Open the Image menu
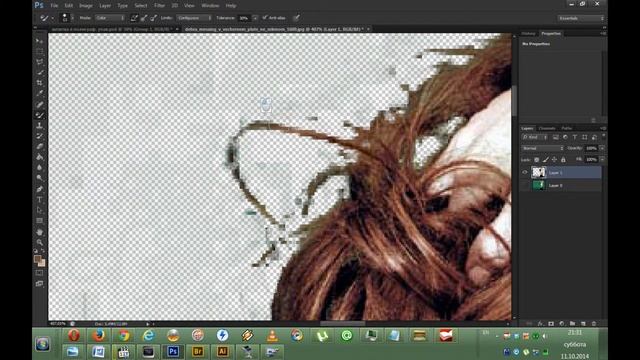 [86, 6]
